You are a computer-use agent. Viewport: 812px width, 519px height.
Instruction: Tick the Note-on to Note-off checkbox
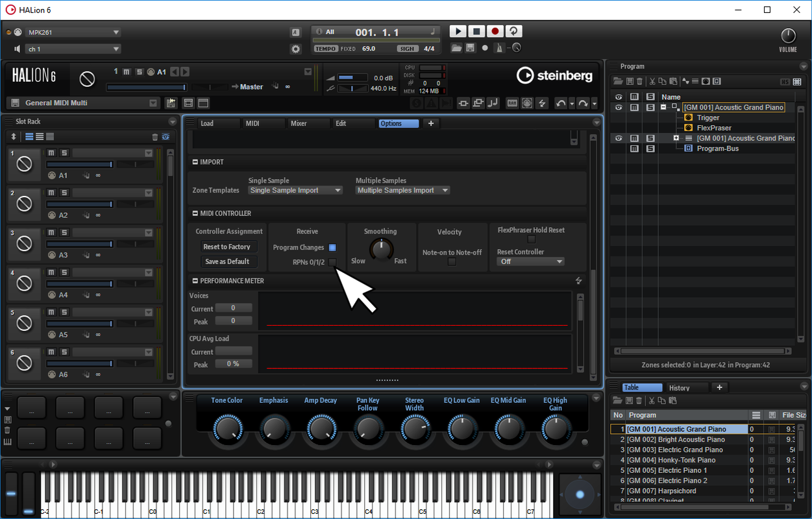tap(452, 262)
